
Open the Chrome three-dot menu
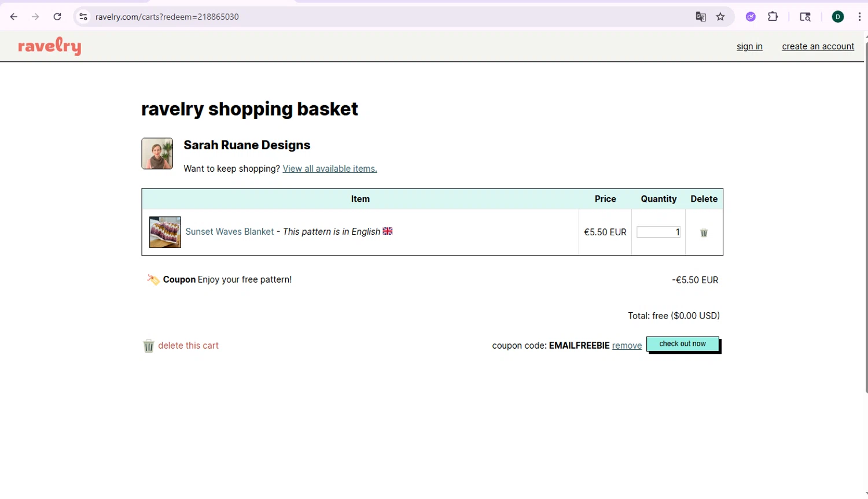(860, 17)
